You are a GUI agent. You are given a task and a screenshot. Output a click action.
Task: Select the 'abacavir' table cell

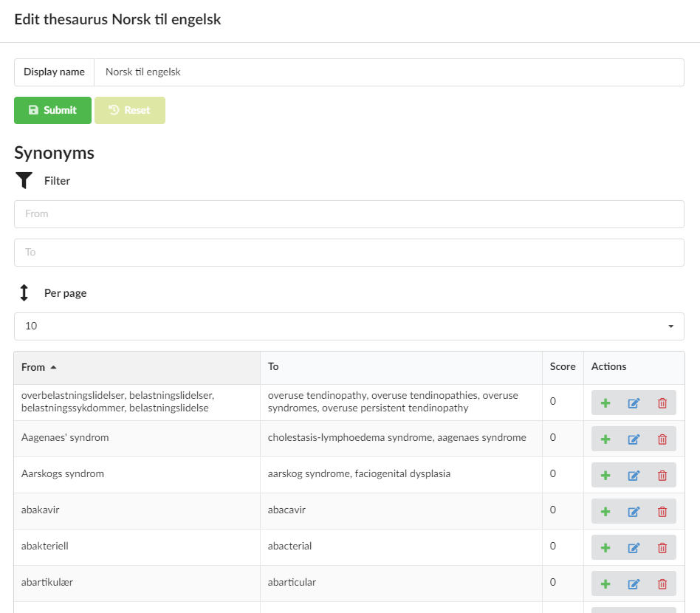coord(401,511)
